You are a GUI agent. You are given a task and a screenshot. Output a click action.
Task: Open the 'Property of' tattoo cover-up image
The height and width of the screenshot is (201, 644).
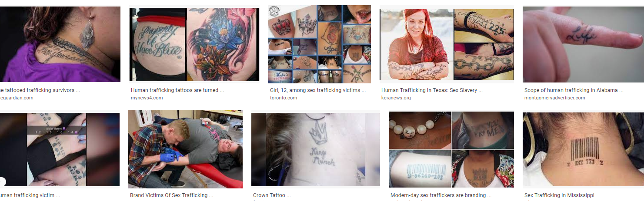(x=194, y=44)
